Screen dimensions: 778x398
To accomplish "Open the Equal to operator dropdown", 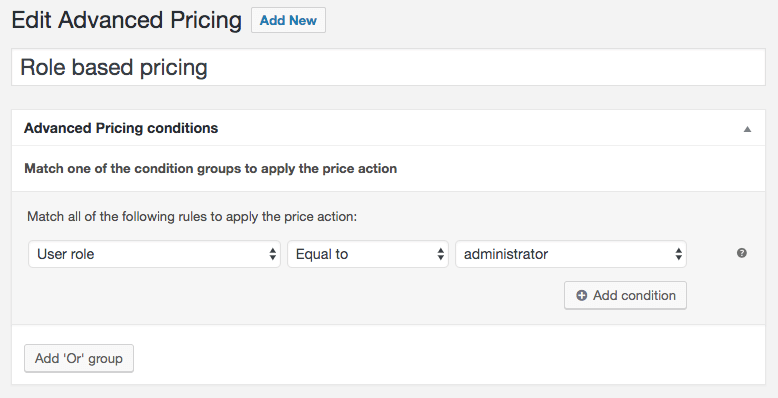I will [368, 254].
